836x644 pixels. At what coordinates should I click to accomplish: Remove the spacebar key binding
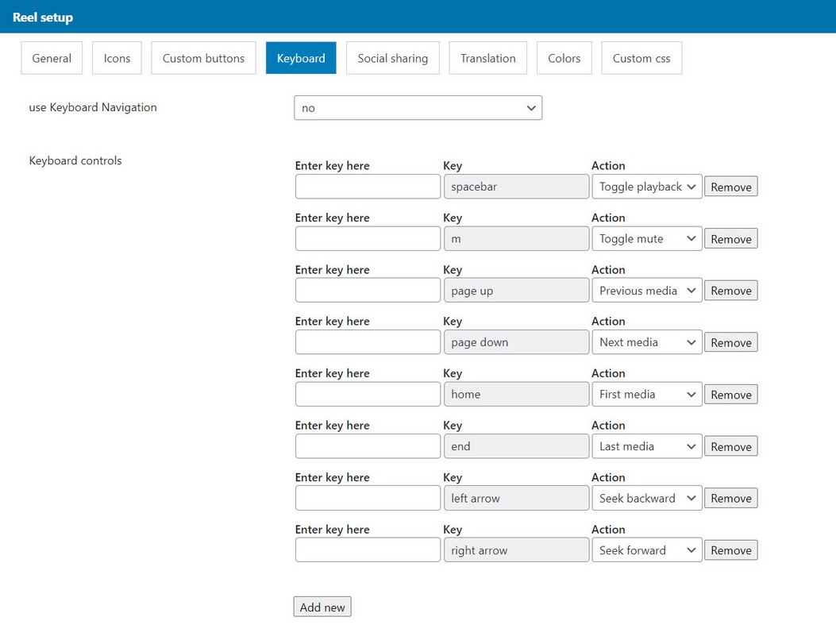tap(730, 187)
